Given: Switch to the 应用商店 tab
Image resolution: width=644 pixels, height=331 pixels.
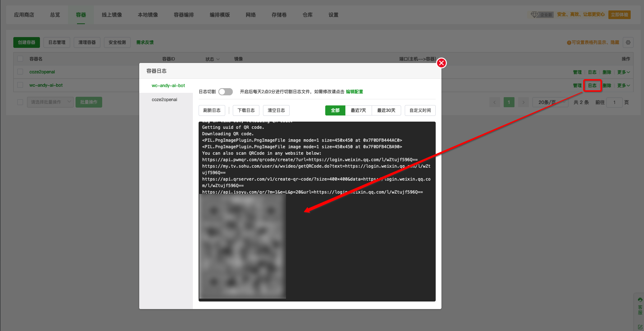Looking at the screenshot, I should pos(24,15).
